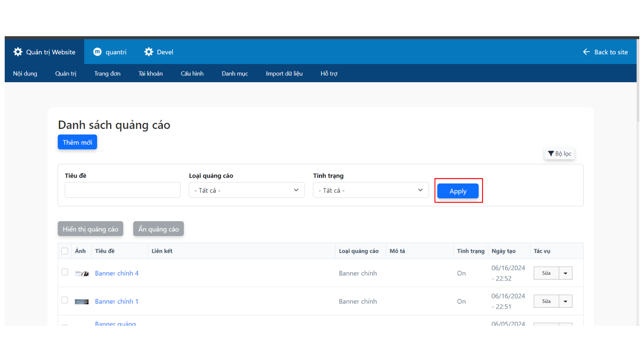
Task: Check the Banner chính 4 row checkbox
Action: click(65, 272)
